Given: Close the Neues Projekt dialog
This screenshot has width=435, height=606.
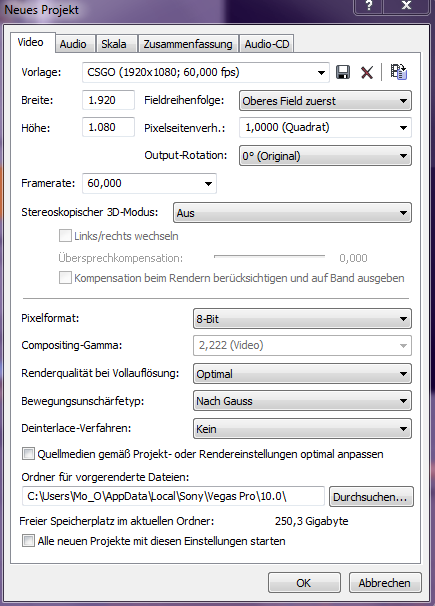Looking at the screenshot, I should coord(406,6).
